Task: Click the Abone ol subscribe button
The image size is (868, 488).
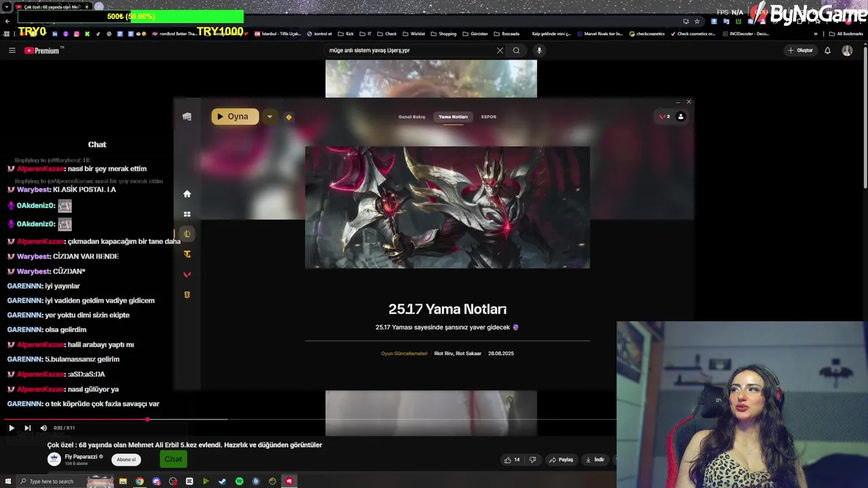Action: point(126,460)
